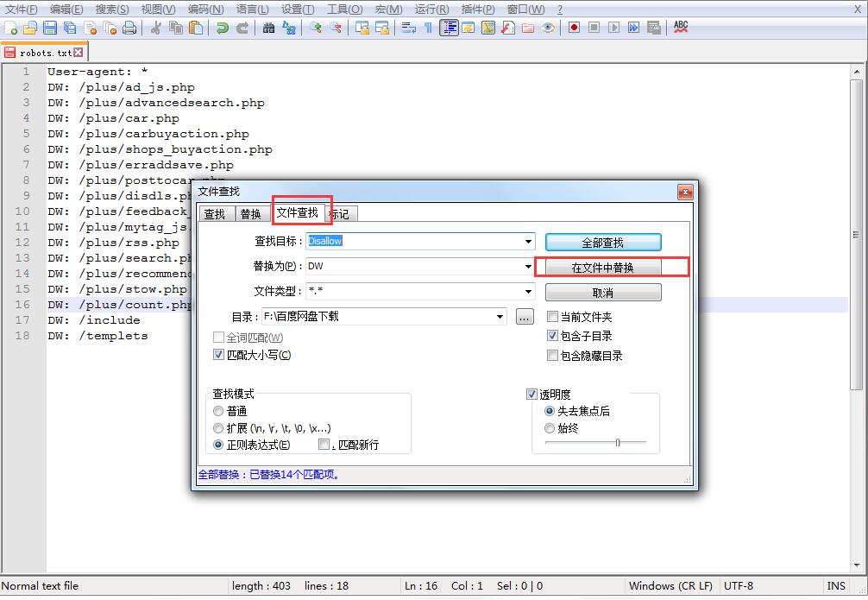Select the Zoom In magnifier icon
Screen dimensions: 868x600
(x=317, y=28)
